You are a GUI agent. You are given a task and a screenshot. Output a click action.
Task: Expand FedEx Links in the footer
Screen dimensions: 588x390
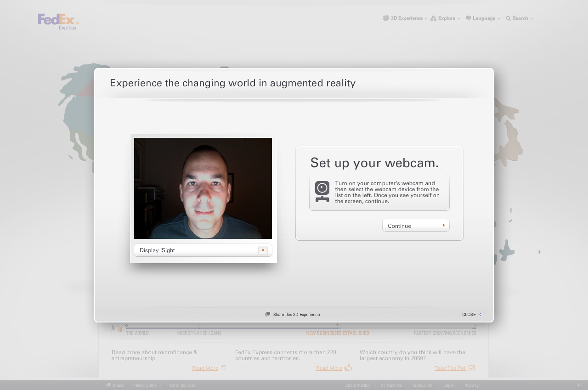pyautogui.click(x=147, y=385)
